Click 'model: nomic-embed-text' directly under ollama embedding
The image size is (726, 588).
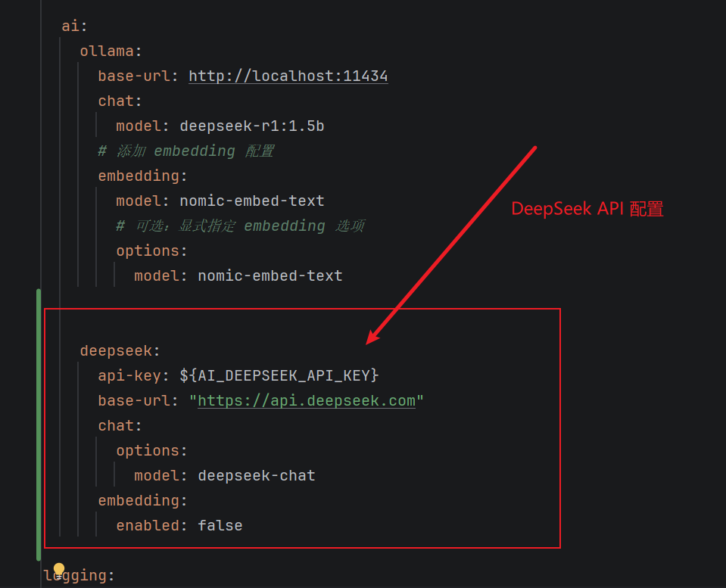tap(220, 201)
